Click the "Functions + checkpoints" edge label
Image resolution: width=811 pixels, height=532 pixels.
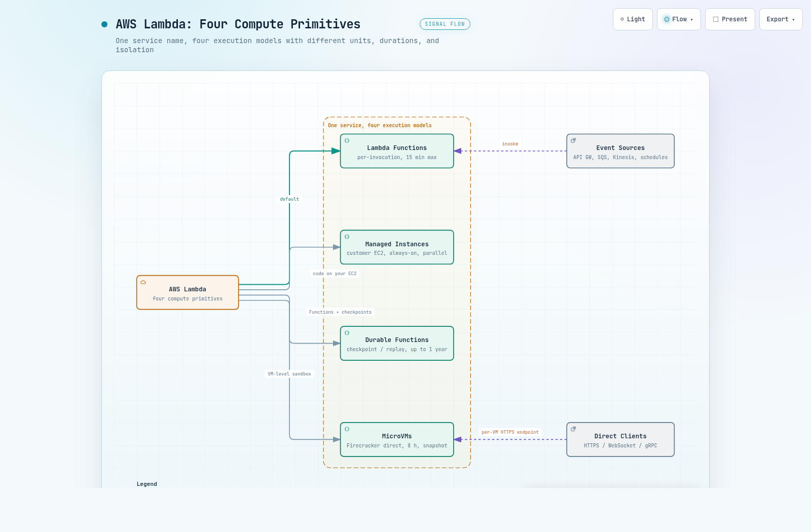pyautogui.click(x=340, y=312)
